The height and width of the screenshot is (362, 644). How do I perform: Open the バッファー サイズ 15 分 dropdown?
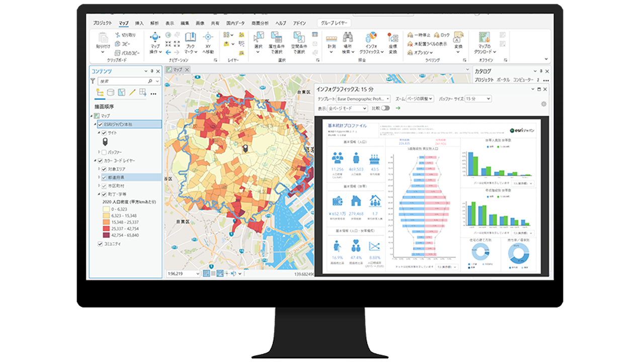[477, 99]
